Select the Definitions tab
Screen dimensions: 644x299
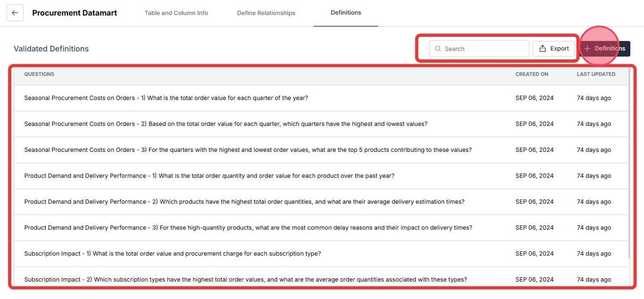click(346, 13)
